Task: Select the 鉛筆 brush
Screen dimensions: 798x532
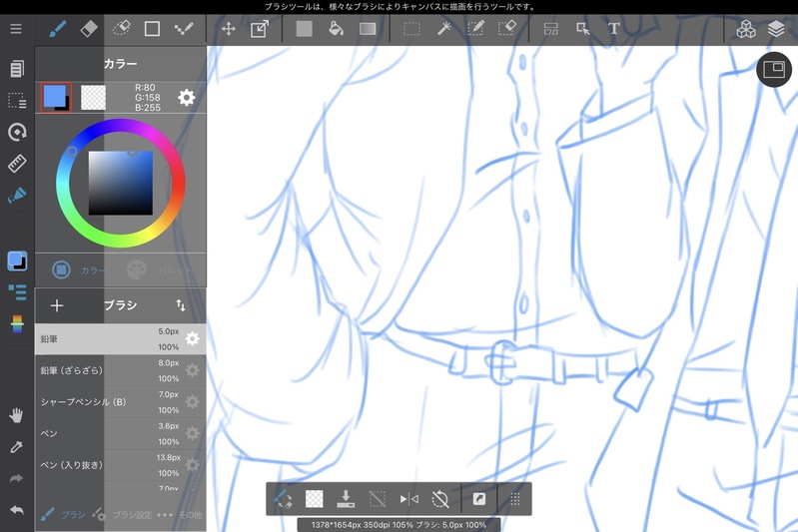Action: pos(120,338)
